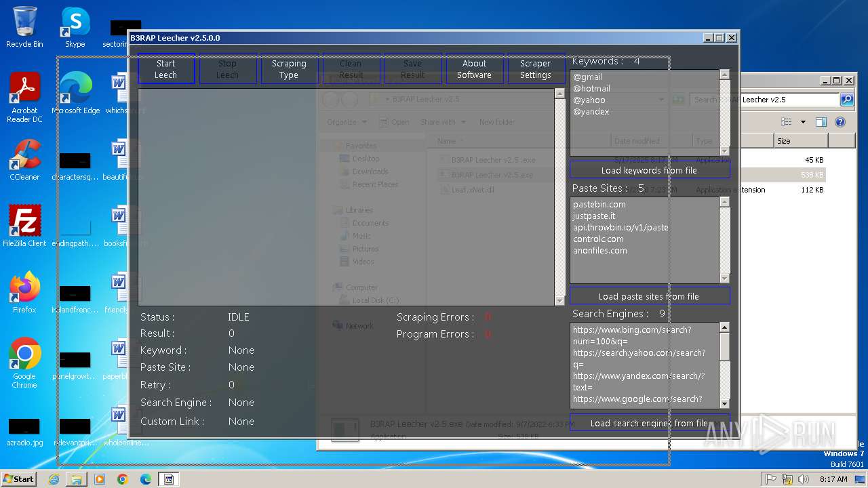Select the @gmail keyword
868x488 pixels.
588,77
